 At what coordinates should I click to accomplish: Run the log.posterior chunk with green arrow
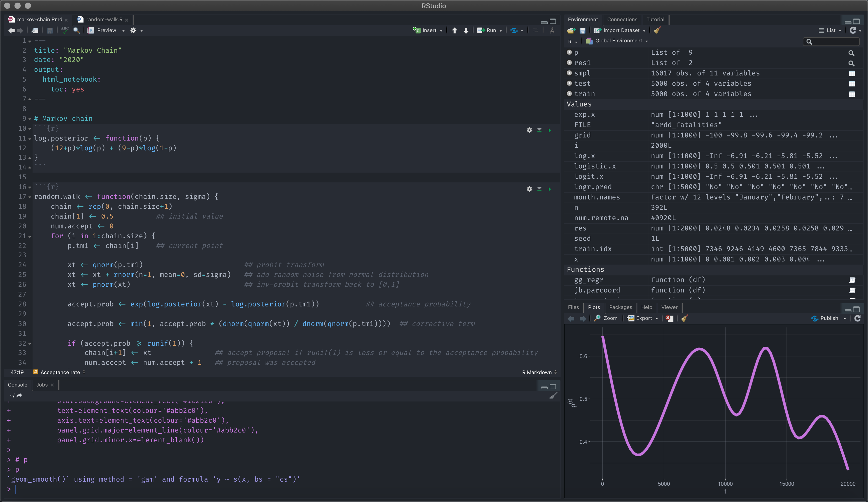(550, 130)
